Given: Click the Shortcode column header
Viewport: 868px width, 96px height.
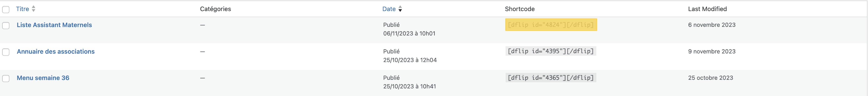Looking at the screenshot, I should pos(520,9).
